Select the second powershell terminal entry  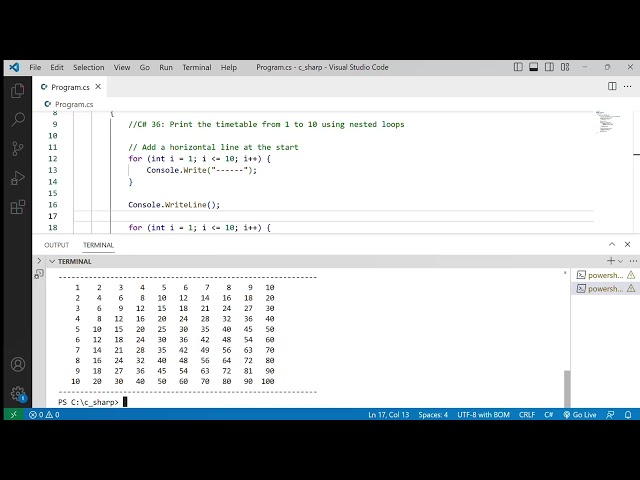pos(606,289)
